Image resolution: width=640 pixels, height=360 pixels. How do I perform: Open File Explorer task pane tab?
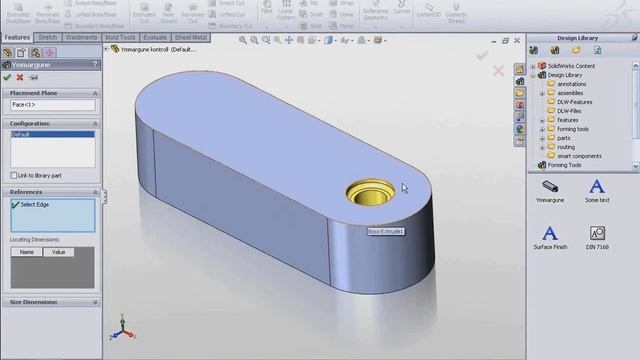[x=520, y=93]
